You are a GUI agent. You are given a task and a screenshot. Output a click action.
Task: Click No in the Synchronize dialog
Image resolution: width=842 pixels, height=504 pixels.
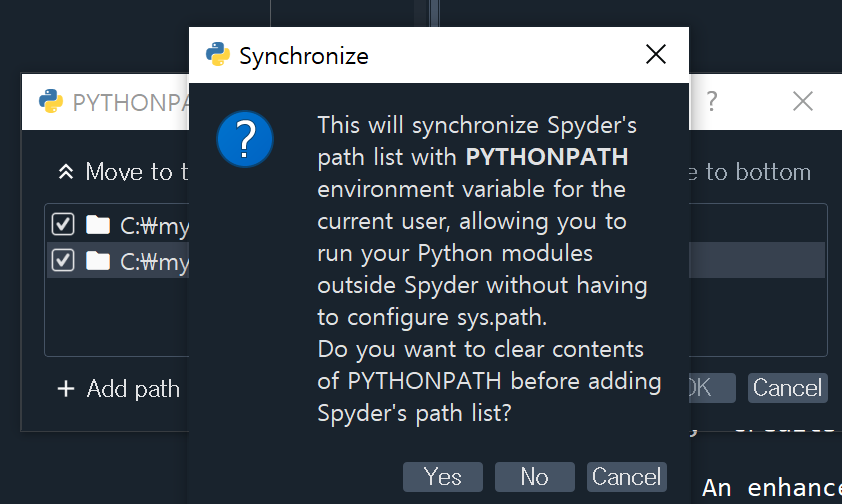click(x=534, y=477)
